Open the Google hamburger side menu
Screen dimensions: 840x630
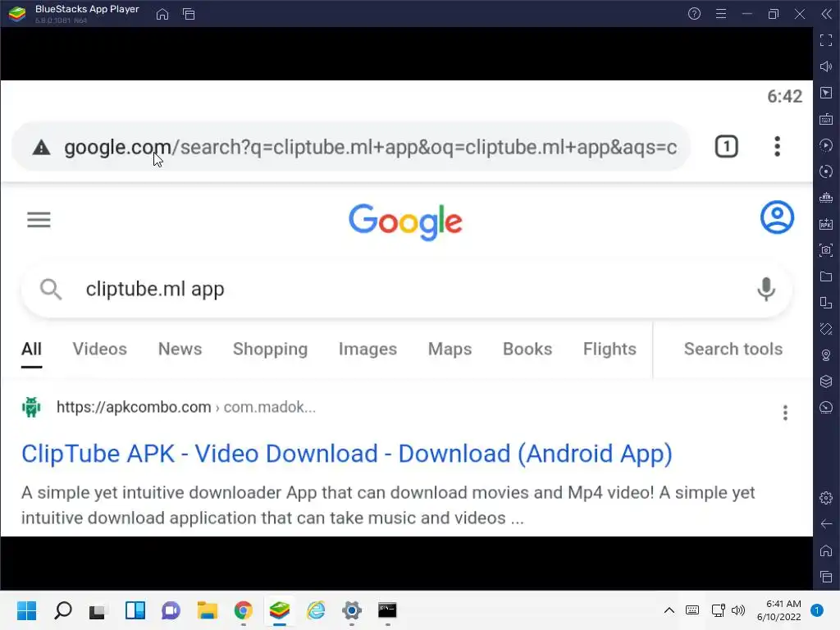(39, 220)
